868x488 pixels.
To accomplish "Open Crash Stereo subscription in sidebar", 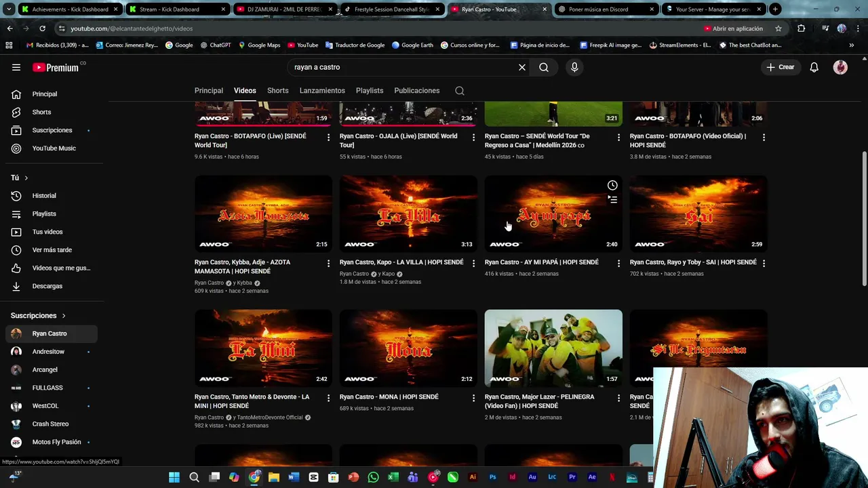I will click(x=52, y=424).
